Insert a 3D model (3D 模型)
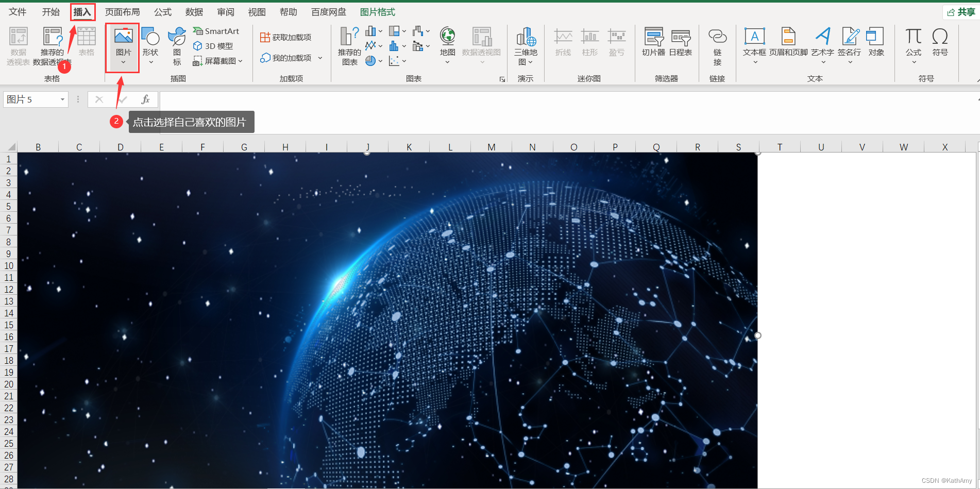Viewport: 980px width, 489px height. click(x=213, y=46)
